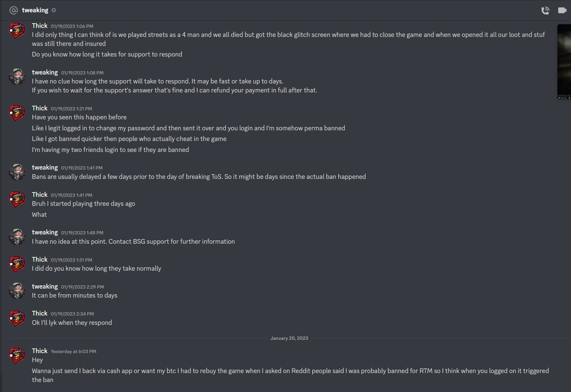
Task: Open Thick's avatar on the 1:06 PM message
Action: click(x=17, y=30)
